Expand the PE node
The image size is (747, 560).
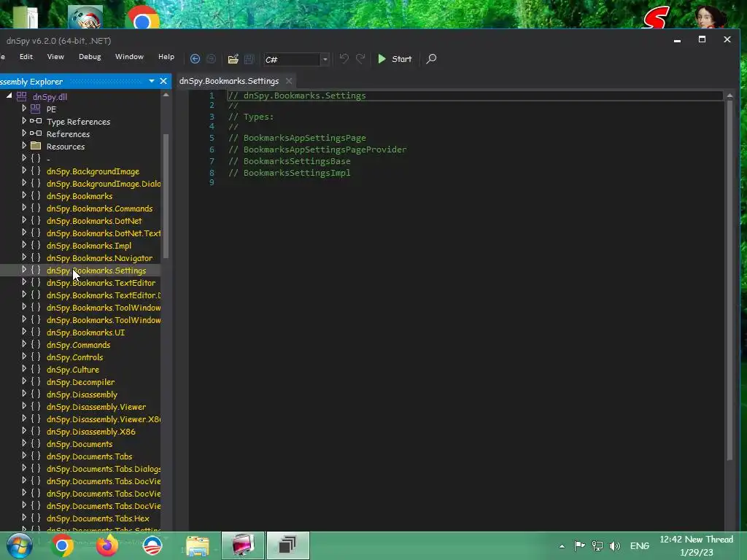(24, 109)
